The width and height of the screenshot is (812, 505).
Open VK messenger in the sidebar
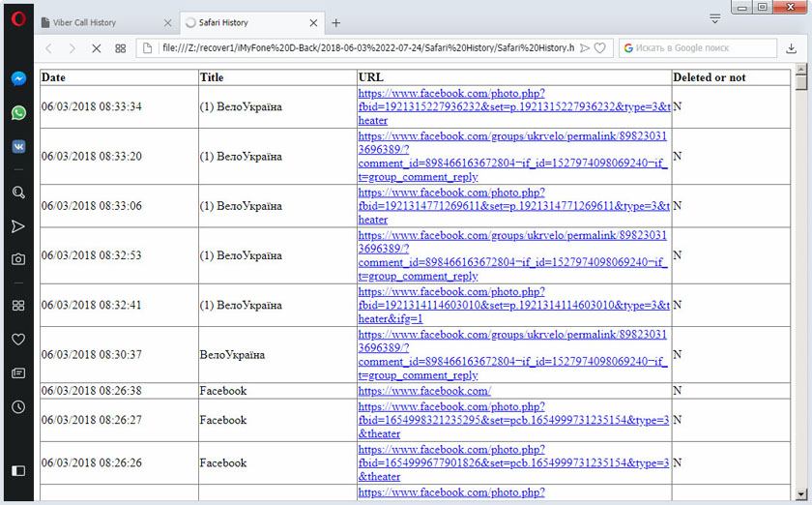(x=18, y=147)
